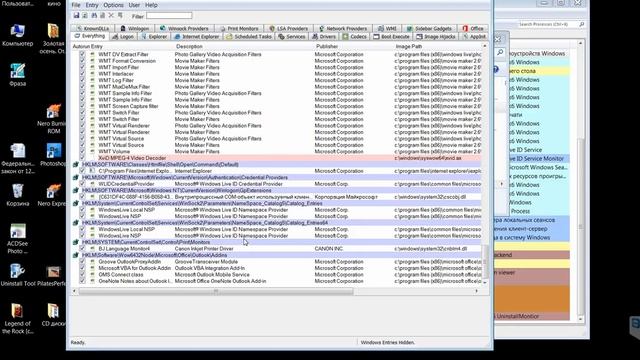The image size is (640, 360).
Task: Uncheck the WMT DV Extract Filter entry
Action: [x=82, y=54]
